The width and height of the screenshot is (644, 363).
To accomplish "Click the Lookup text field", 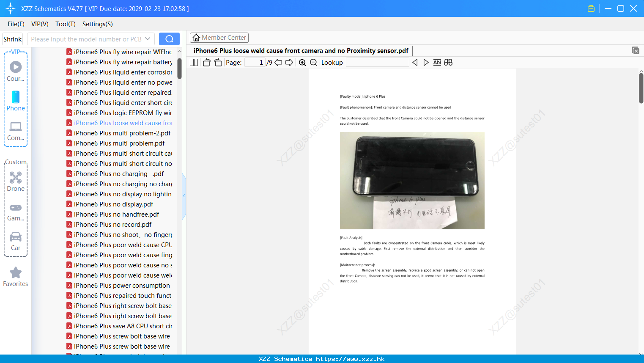I will coord(377,63).
